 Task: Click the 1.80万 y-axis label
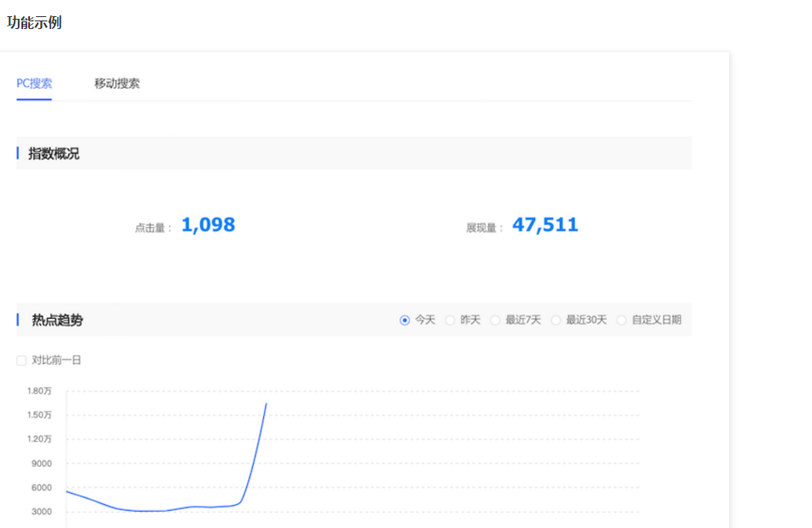(x=40, y=391)
